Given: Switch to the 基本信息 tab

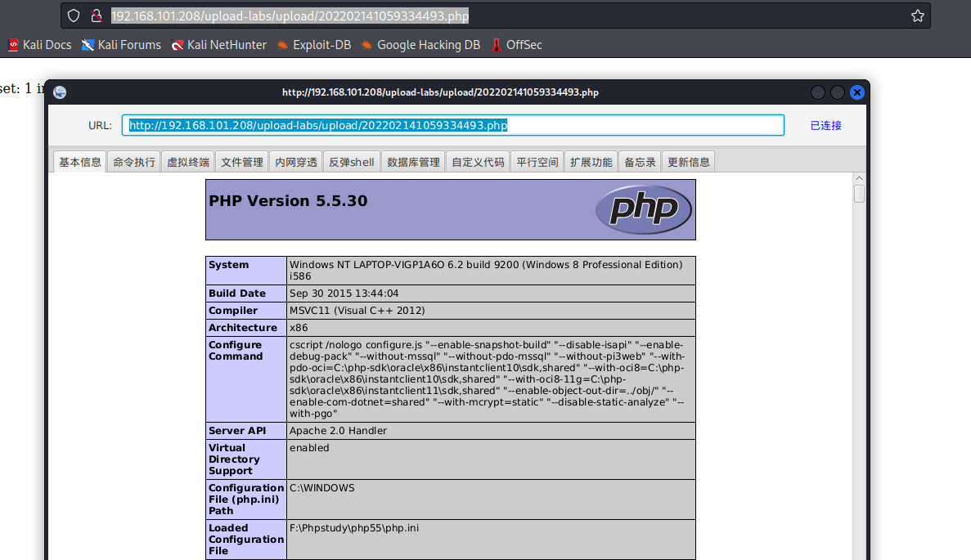Looking at the screenshot, I should click(x=80, y=162).
